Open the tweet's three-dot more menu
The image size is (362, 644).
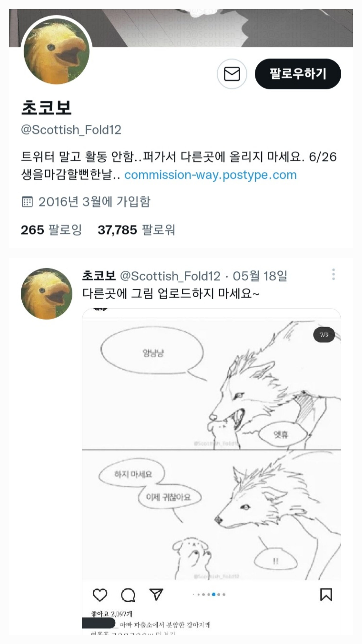(333, 275)
